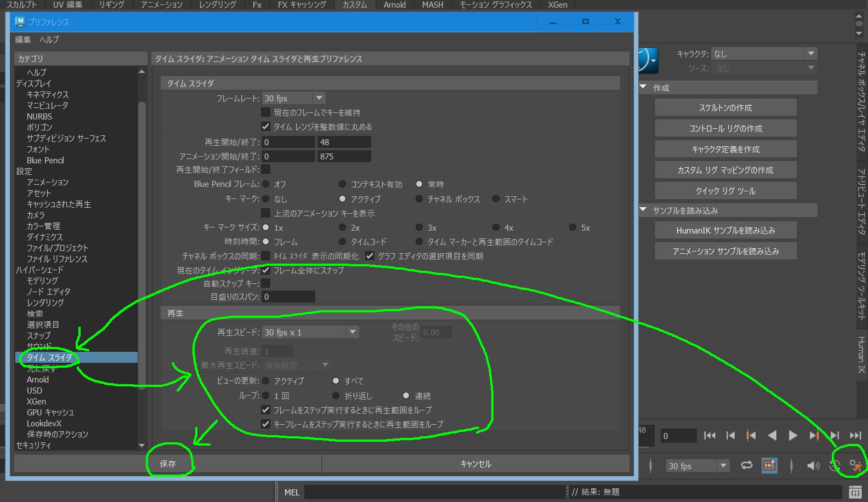Enable auto snap keys checkbox
The width and height of the screenshot is (868, 502).
point(266,283)
